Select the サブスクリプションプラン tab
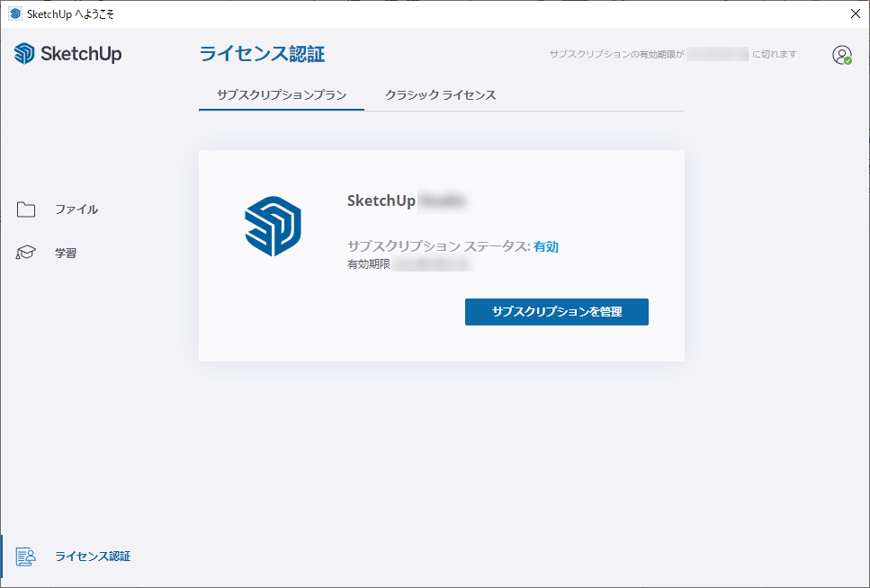 pos(282,94)
